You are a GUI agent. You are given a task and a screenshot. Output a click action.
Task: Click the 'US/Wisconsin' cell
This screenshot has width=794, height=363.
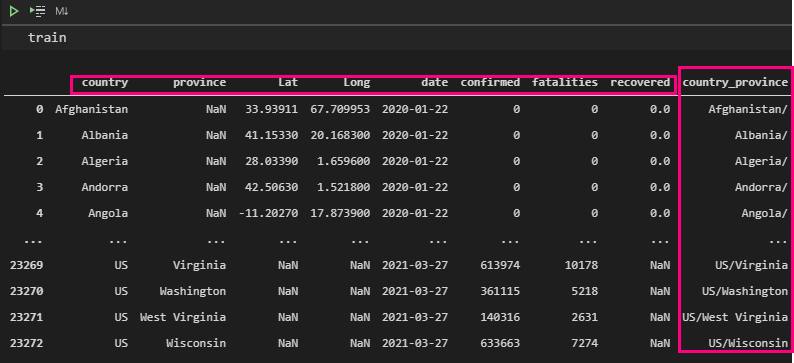[x=748, y=343]
